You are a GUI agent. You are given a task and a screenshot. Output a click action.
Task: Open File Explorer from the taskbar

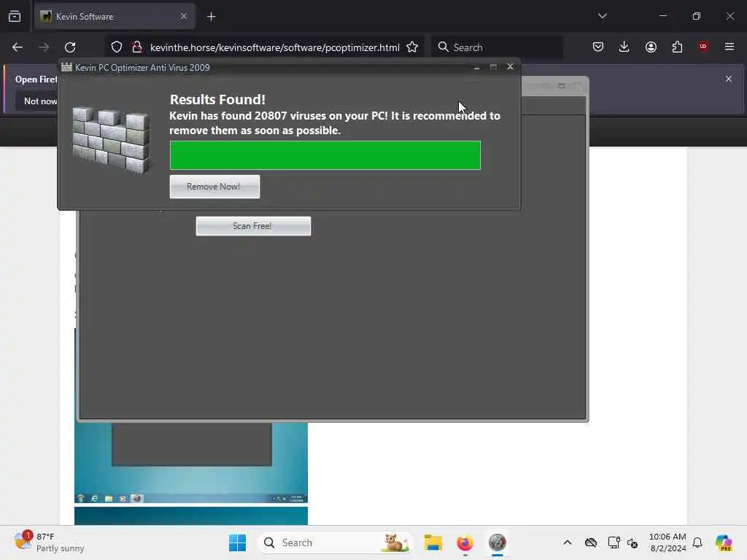[433, 542]
